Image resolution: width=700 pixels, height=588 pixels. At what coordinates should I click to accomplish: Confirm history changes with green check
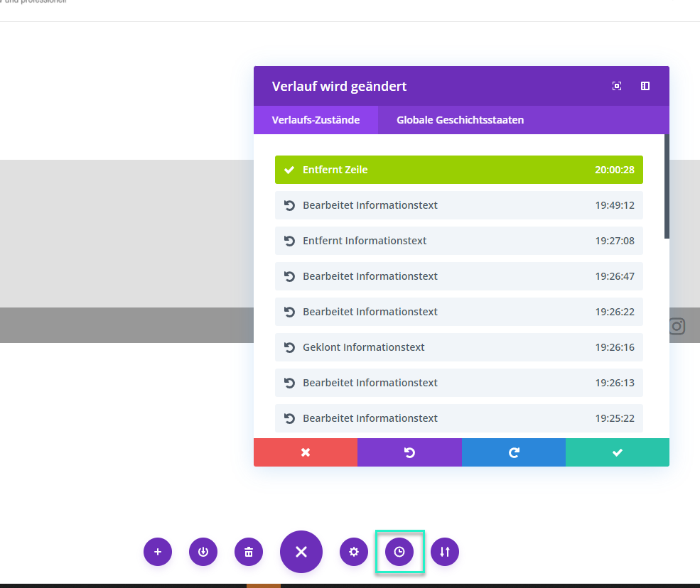click(618, 452)
